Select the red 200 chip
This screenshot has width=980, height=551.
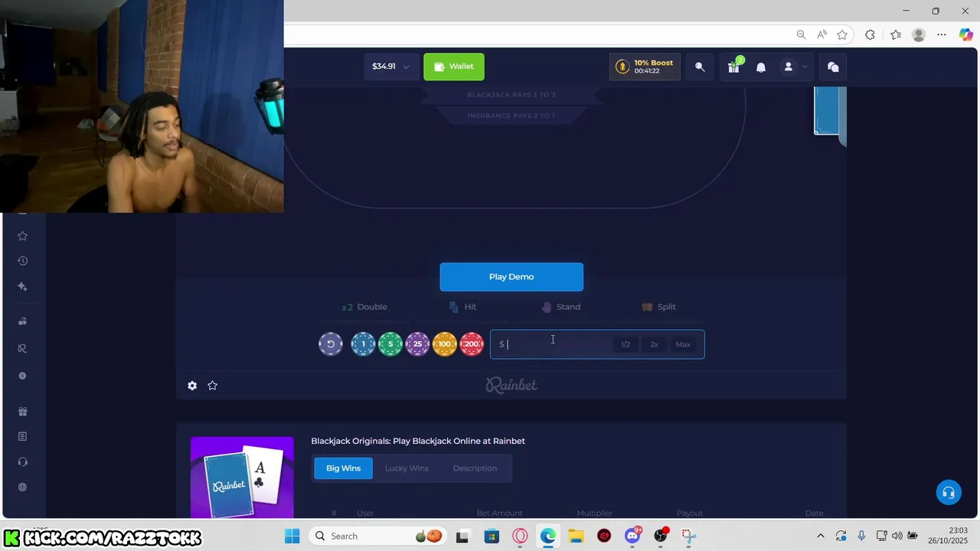pos(472,344)
